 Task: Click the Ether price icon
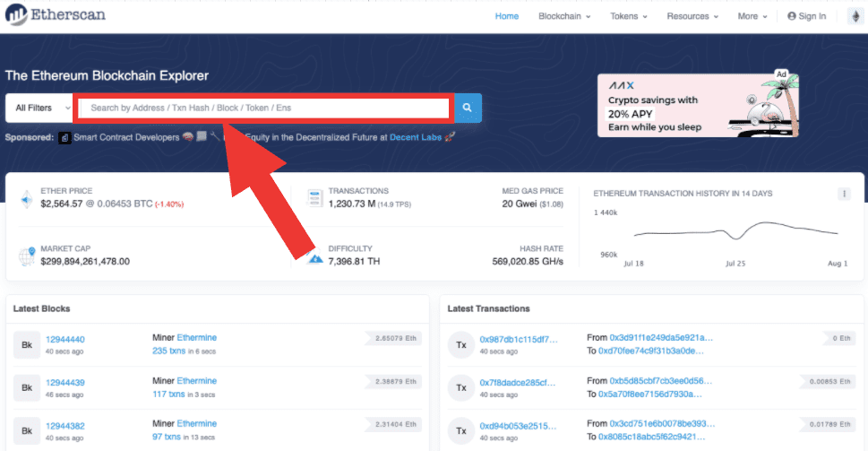[x=26, y=199]
